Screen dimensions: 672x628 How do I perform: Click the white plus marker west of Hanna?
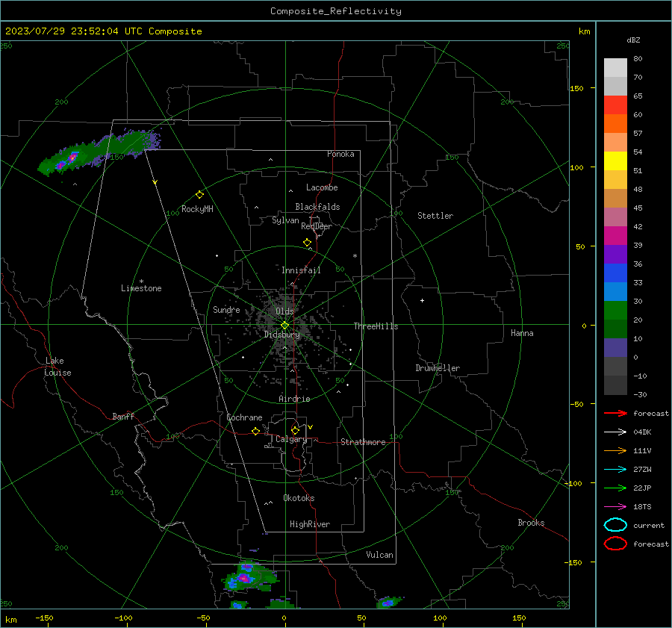422,300
